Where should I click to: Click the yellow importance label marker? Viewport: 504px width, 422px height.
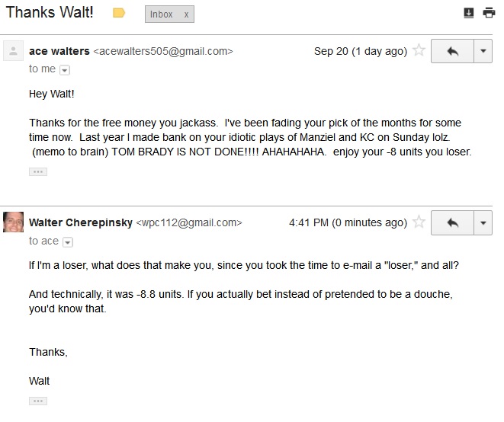click(x=119, y=13)
